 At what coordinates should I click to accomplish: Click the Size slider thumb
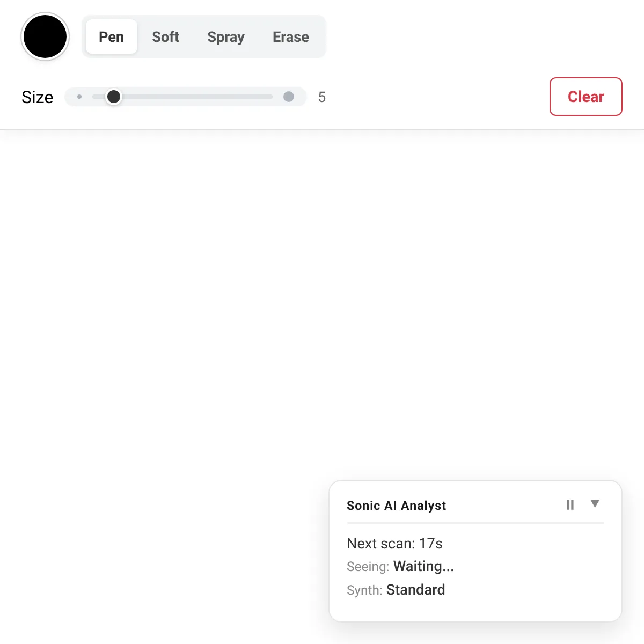tap(114, 97)
